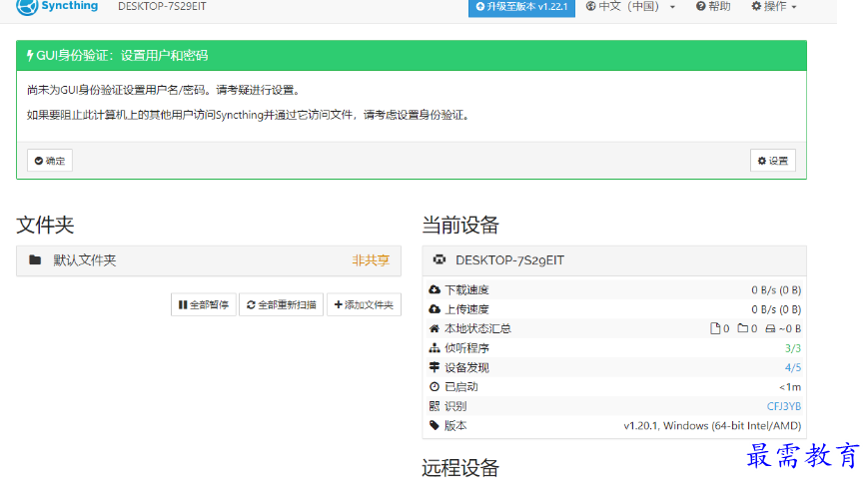Image resolution: width=868 pixels, height=487 pixels.
Task: Open the 帮助 help link
Action: pos(713,7)
